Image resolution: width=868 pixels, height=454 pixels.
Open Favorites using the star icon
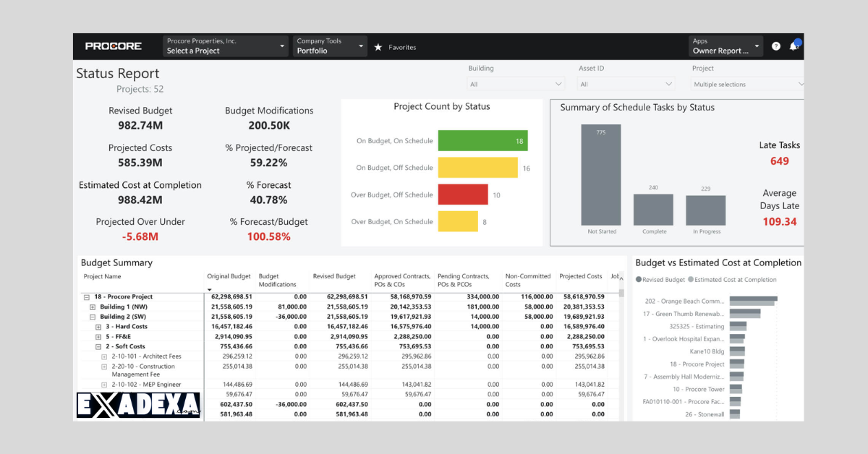coord(378,46)
